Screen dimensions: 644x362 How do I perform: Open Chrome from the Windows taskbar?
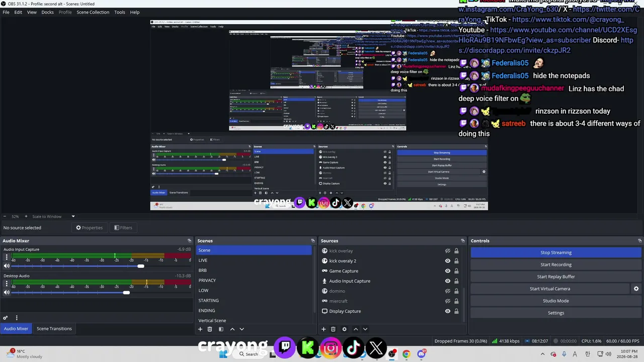407,354
